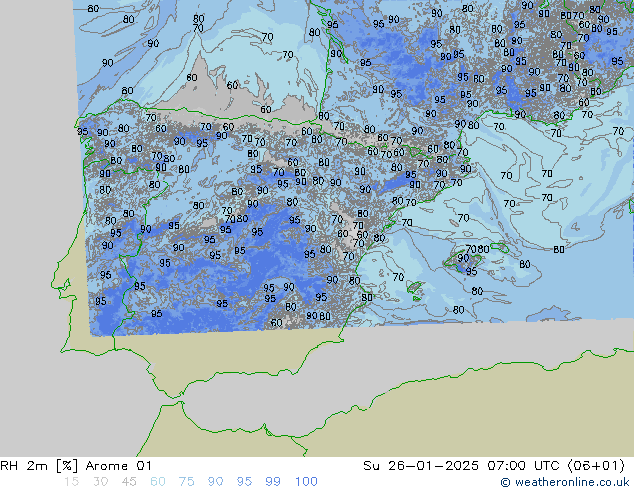The height and width of the screenshot is (490, 634).
Task: Click the 'RH 2m [%] Arome 01' title
Action: [76, 466]
